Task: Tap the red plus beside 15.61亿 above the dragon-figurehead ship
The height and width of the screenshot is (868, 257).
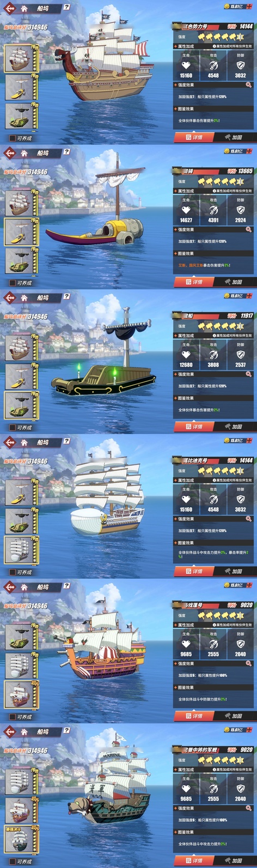Action: coord(249,7)
